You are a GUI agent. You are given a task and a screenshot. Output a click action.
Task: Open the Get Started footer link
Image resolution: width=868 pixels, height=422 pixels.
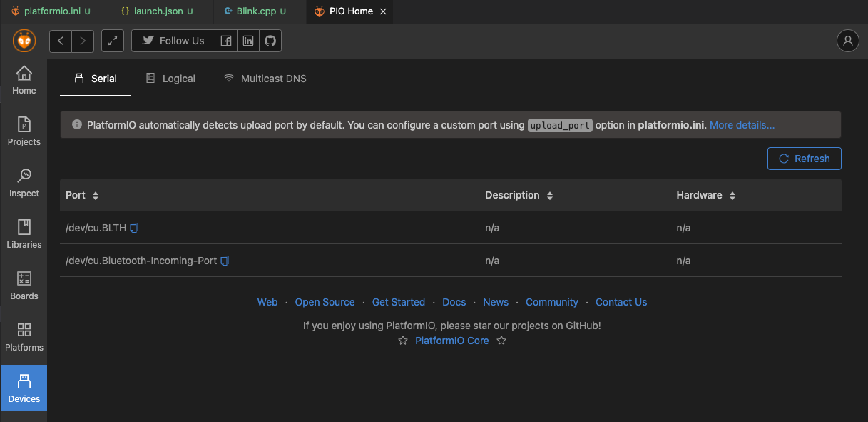(399, 302)
